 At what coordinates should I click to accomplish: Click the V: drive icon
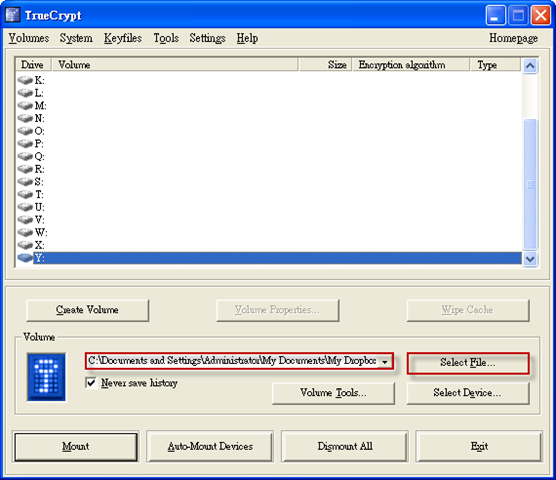(x=25, y=219)
